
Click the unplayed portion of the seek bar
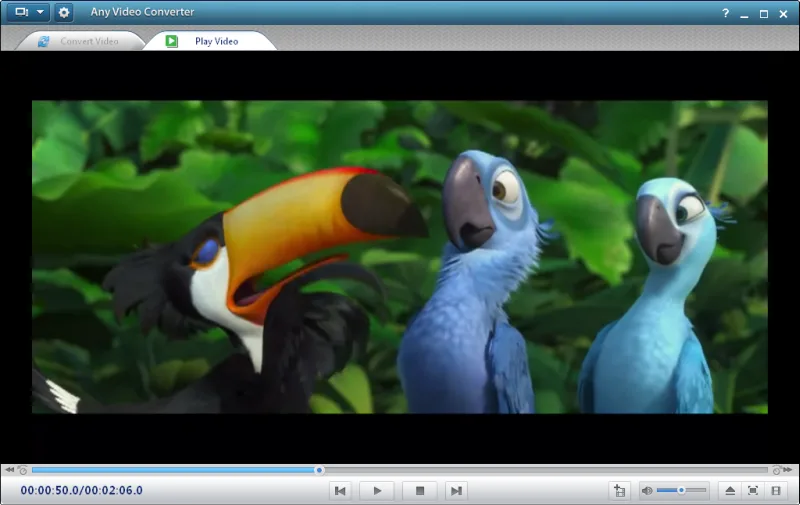545,470
